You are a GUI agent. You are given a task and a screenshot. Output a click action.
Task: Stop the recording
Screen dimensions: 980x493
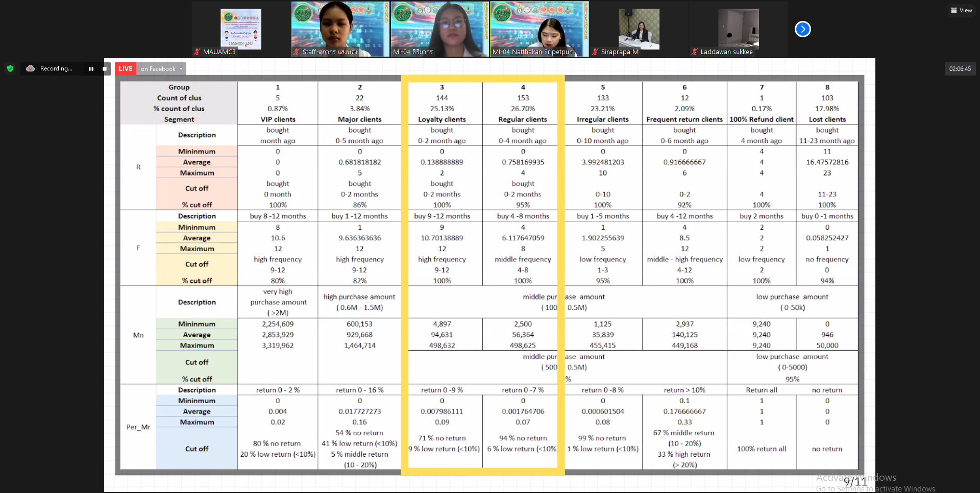[105, 69]
